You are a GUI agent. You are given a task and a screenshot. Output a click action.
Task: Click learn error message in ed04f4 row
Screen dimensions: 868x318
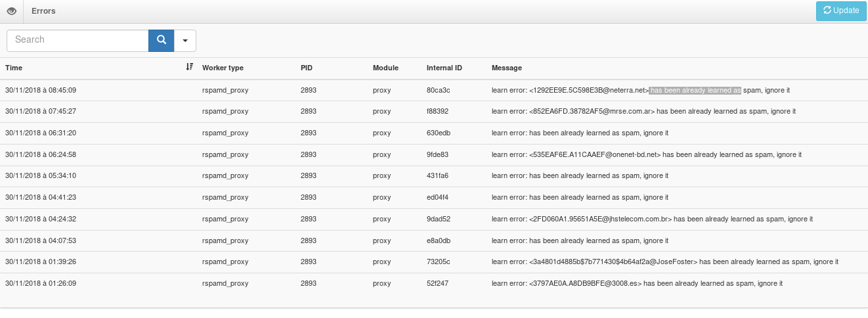pos(580,198)
